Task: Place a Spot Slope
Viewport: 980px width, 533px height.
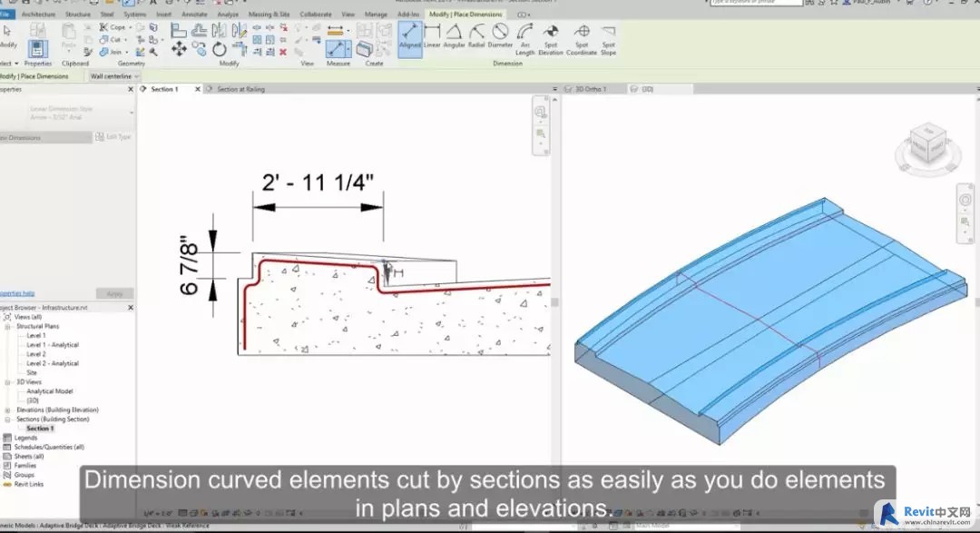Action: pyautogui.click(x=608, y=39)
